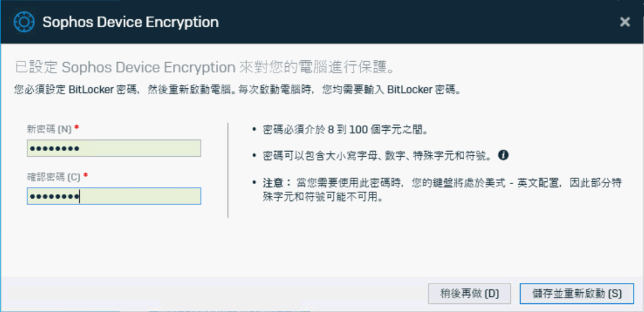This screenshot has width=644, height=312.
Task: Click the vertical divider beside the password fields
Action: (x=228, y=170)
